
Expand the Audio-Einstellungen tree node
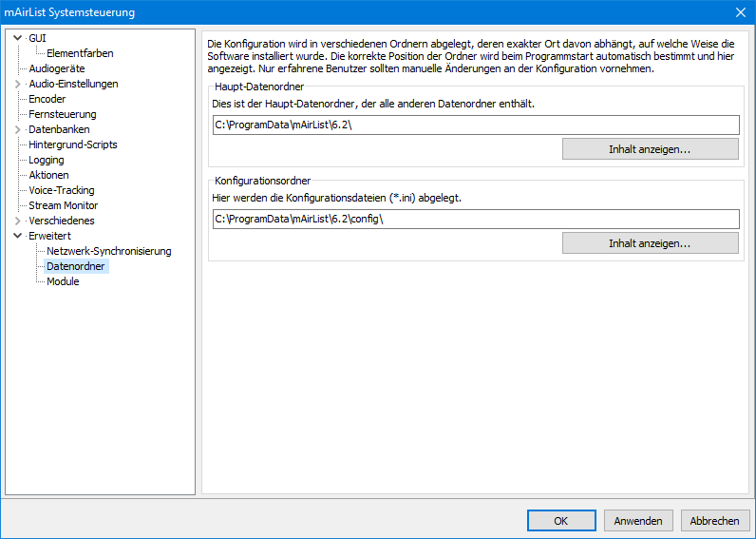pos(18,84)
